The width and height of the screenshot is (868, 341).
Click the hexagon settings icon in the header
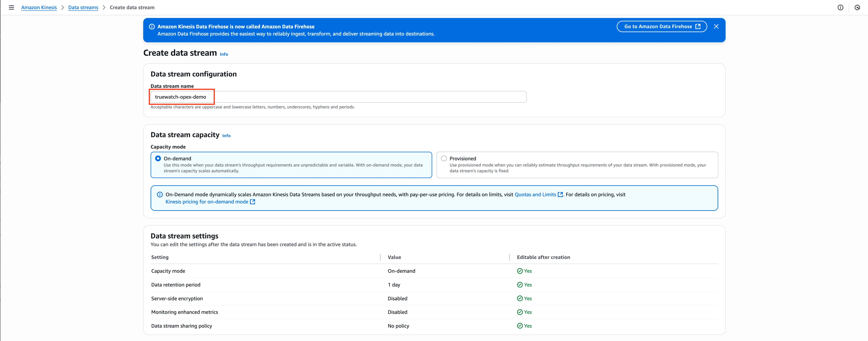857,7
